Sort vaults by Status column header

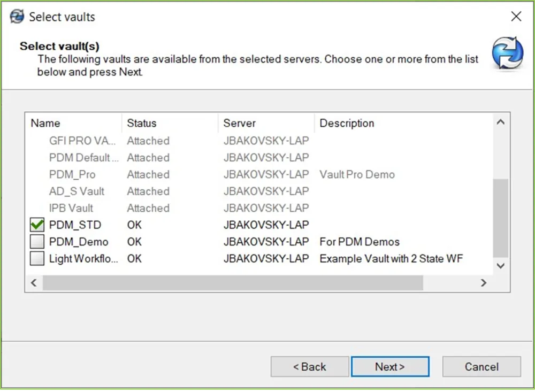[x=142, y=124]
